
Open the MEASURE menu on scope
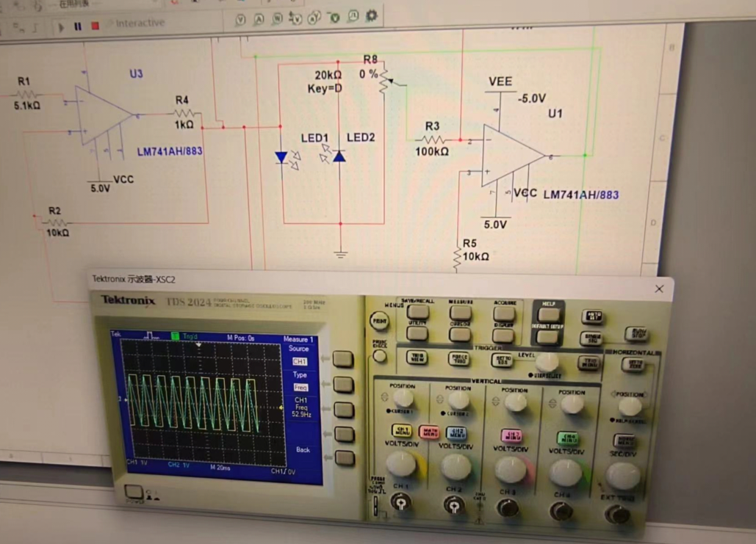pyautogui.click(x=461, y=313)
